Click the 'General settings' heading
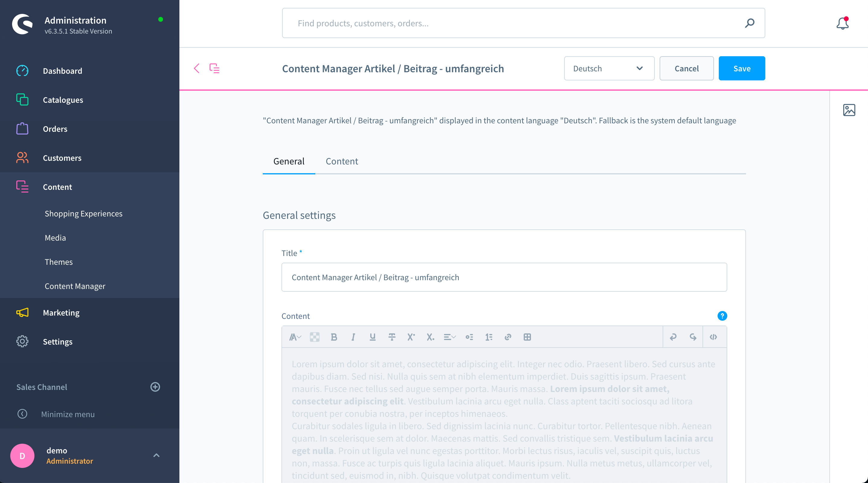 [299, 215]
